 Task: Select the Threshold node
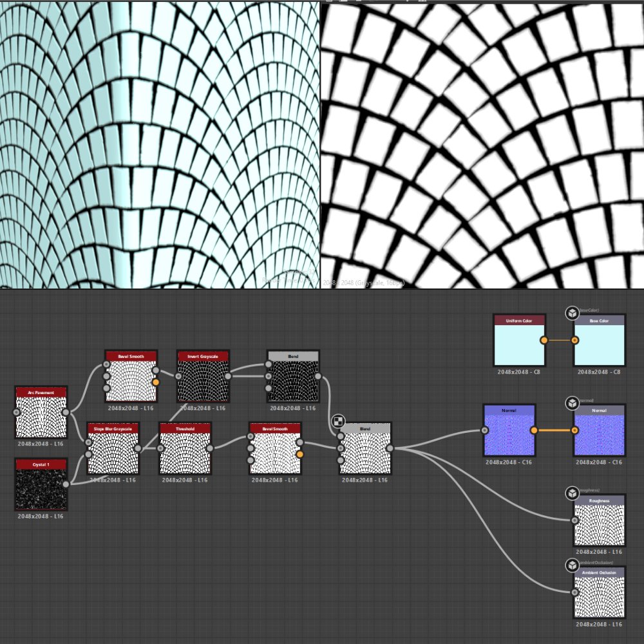click(185, 448)
